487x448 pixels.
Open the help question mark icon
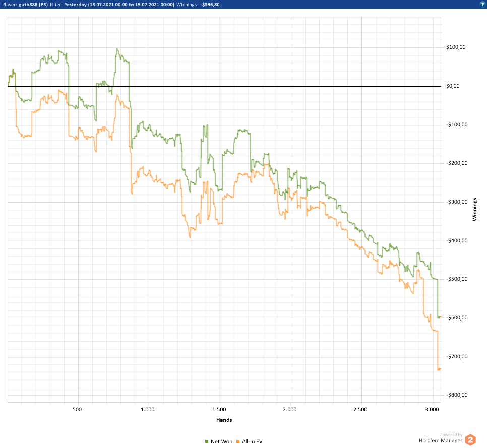click(482, 5)
